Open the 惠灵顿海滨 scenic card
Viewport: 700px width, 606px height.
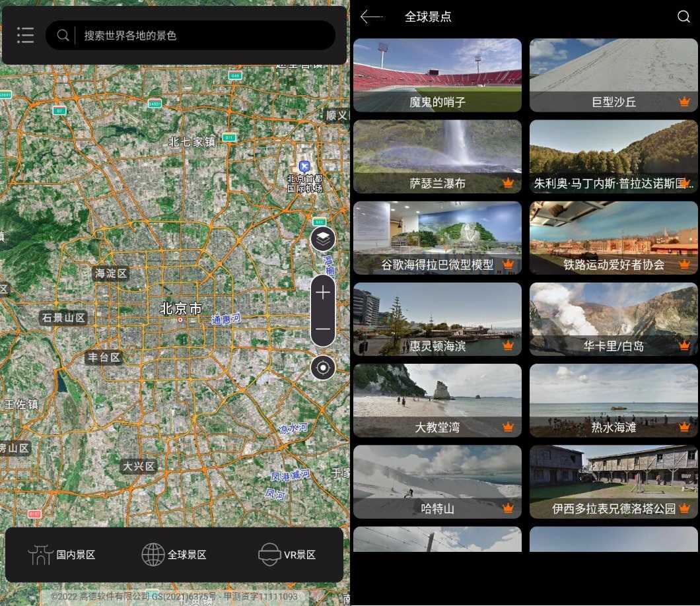pyautogui.click(x=437, y=319)
